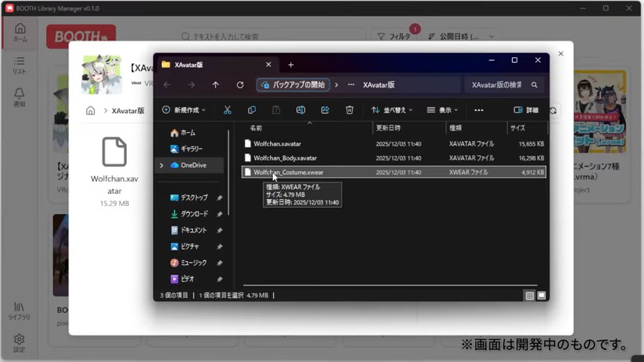The height and width of the screenshot is (362, 644).
Task: Go up one folder with the Up arrow
Action: click(216, 85)
